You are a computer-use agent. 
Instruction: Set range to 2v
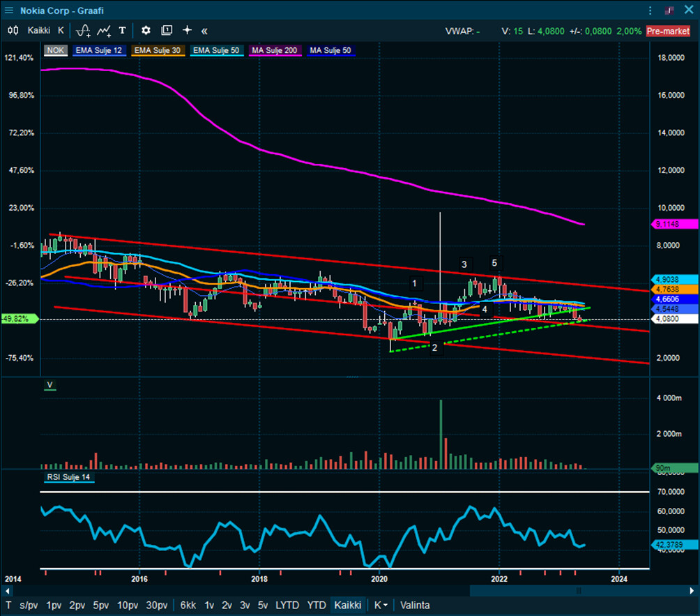point(227,606)
